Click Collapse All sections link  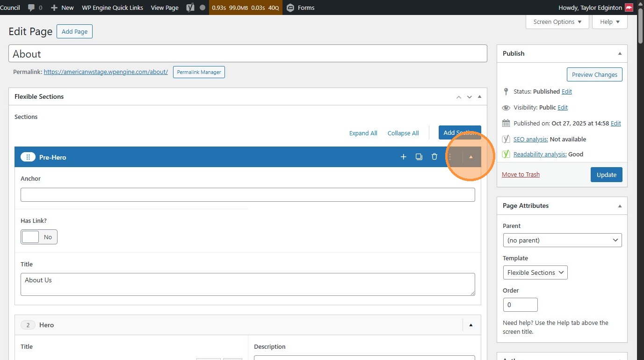[403, 133]
